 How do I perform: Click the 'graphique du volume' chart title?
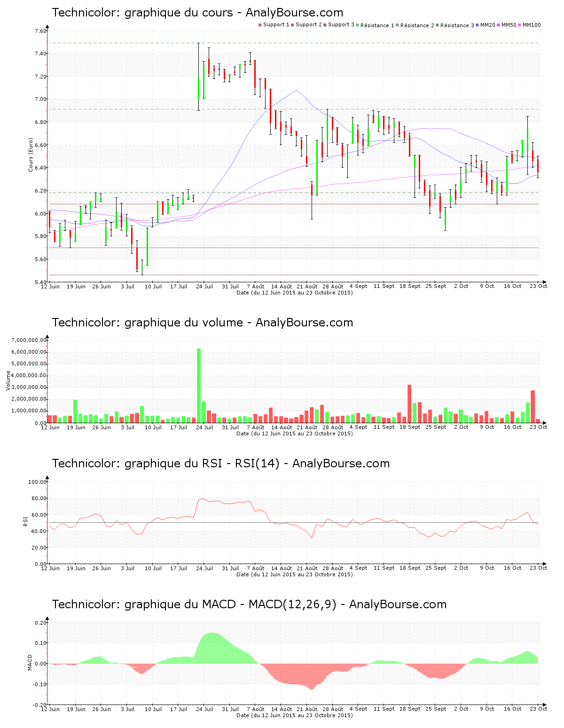click(x=202, y=323)
